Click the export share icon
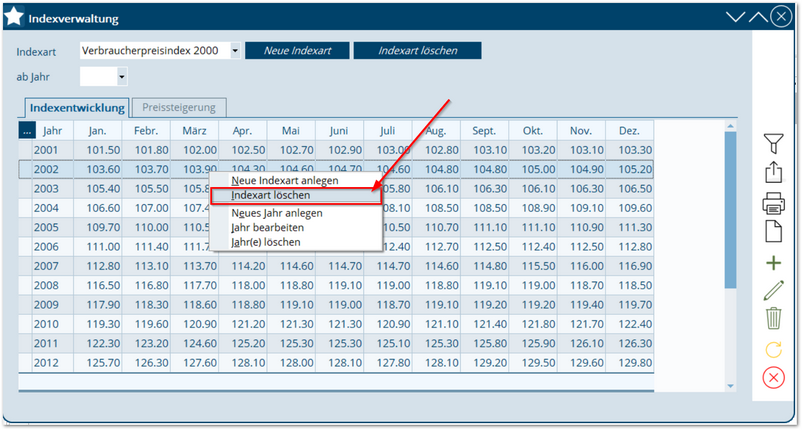 click(773, 172)
